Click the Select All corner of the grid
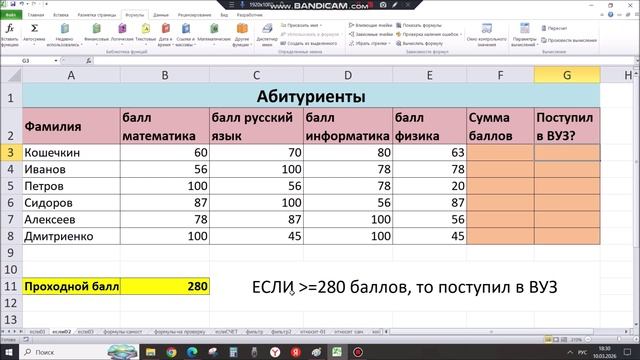 [x=11, y=76]
